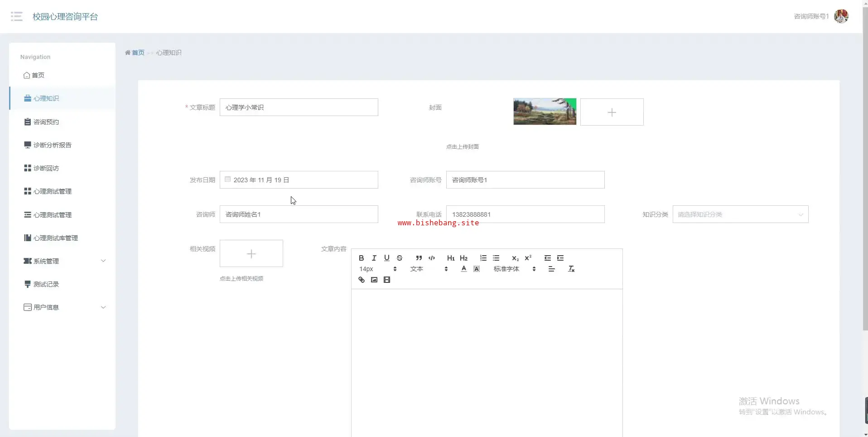Insert an image into the article content
This screenshot has width=868, height=437.
click(374, 280)
